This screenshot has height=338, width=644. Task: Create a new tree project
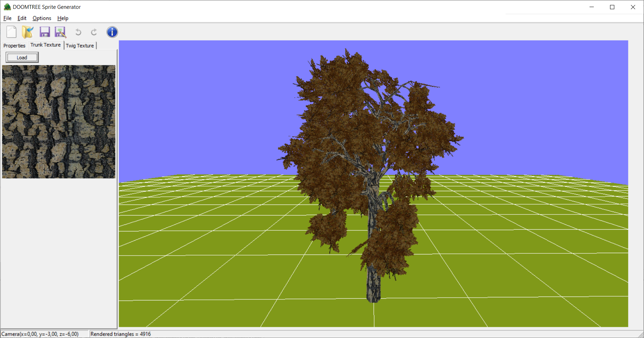click(11, 32)
